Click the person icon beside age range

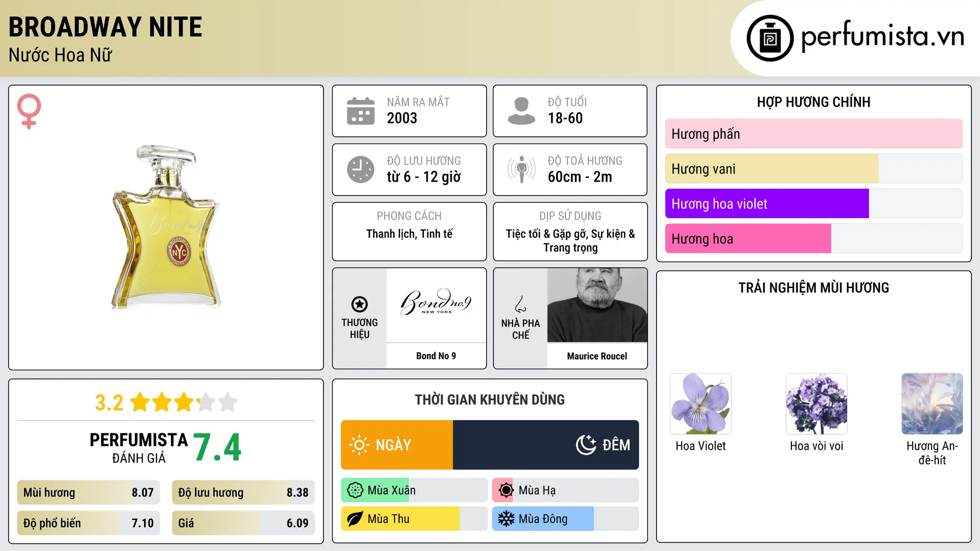point(522,111)
